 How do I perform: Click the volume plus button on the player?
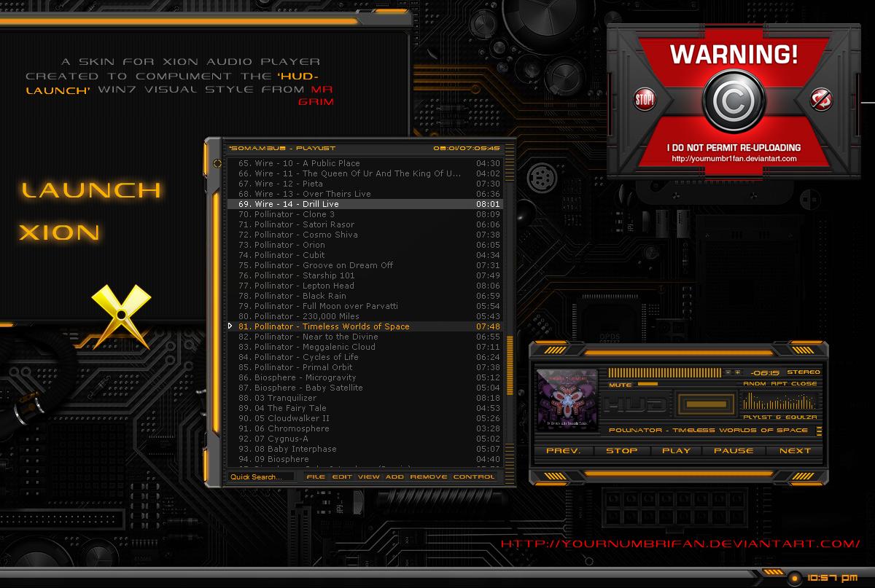(737, 372)
